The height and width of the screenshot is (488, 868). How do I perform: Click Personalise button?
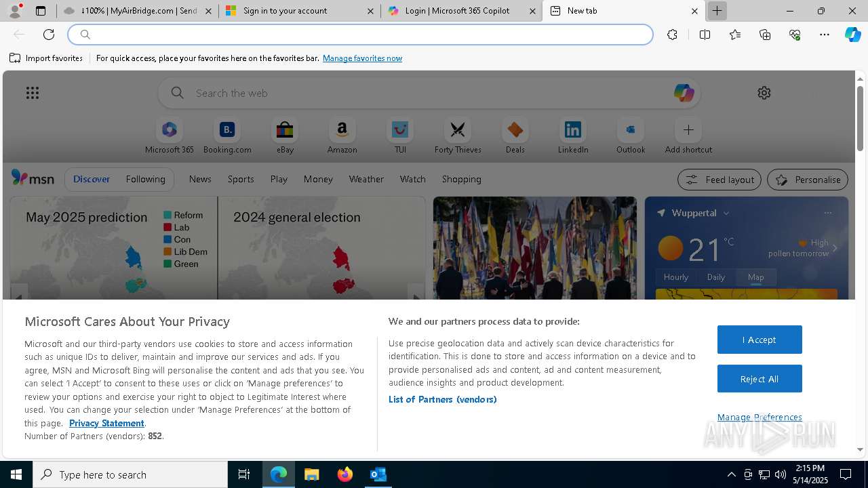(x=808, y=180)
